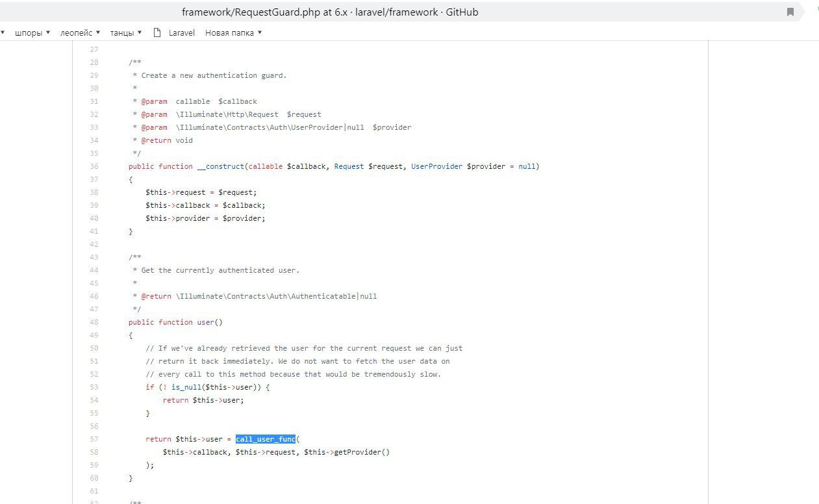Select line number 36

click(x=94, y=166)
